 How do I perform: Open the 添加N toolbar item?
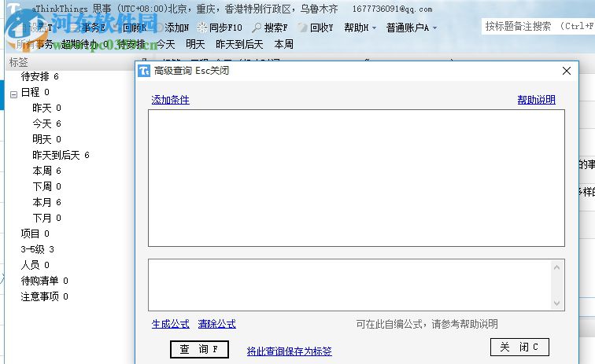(176, 28)
